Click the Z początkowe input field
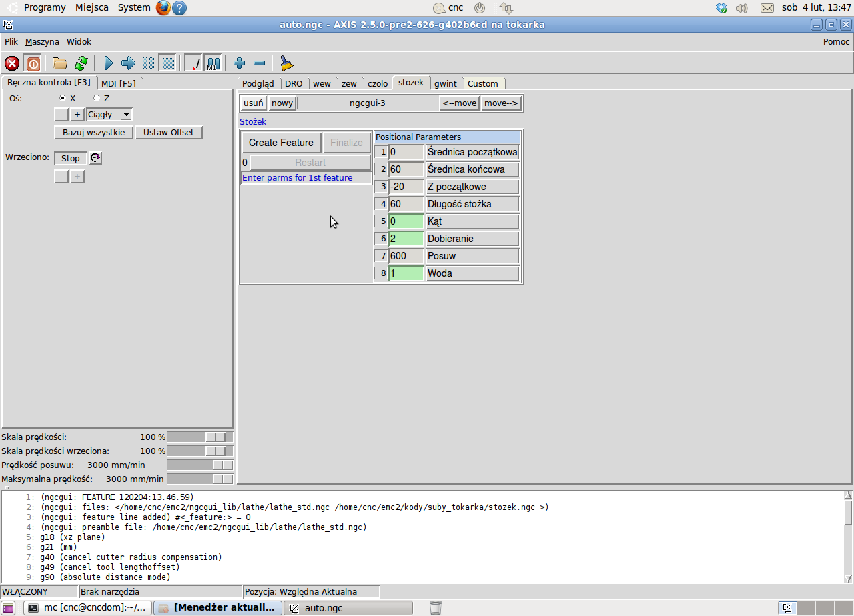854x616 pixels. (406, 187)
